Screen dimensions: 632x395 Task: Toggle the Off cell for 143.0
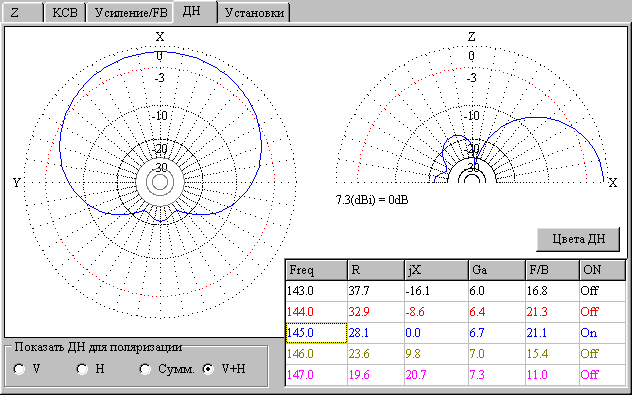tap(602, 291)
